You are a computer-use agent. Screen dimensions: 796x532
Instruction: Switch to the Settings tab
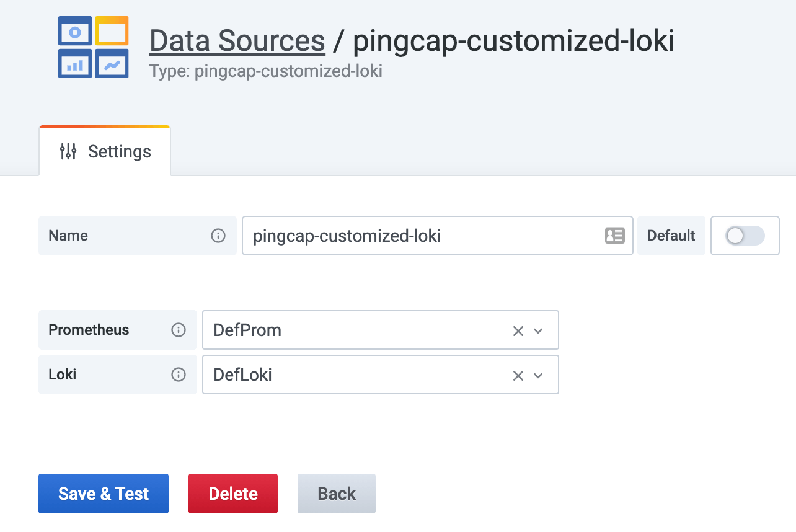tap(105, 152)
